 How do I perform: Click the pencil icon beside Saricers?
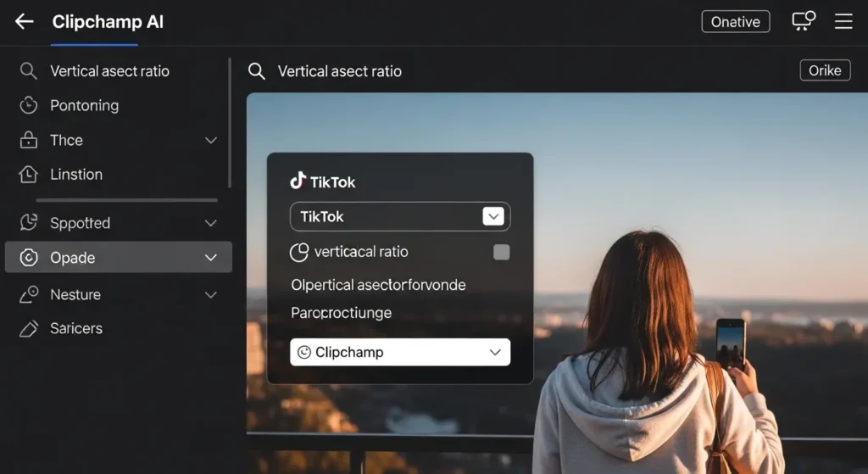[x=29, y=328]
